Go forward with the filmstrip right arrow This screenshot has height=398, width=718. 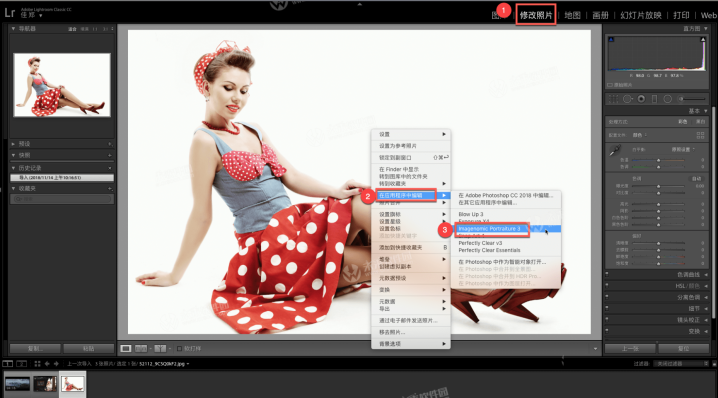point(56,364)
